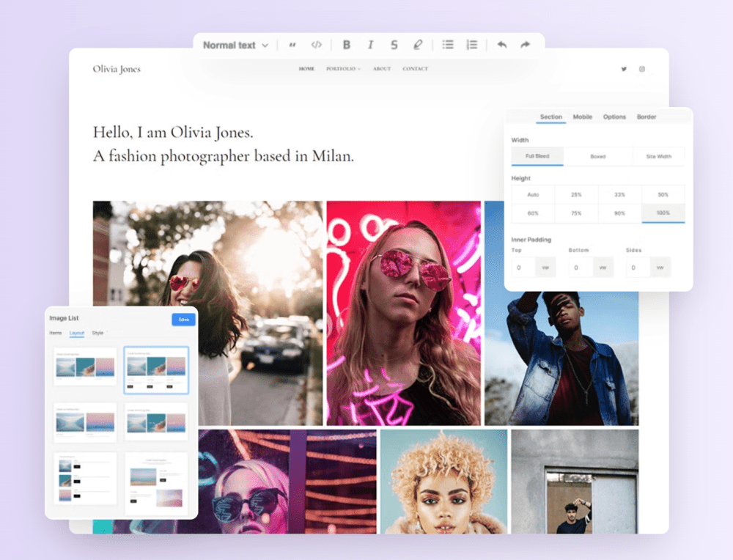Select Boxed width option
Screen dimensions: 733x560
(x=598, y=156)
